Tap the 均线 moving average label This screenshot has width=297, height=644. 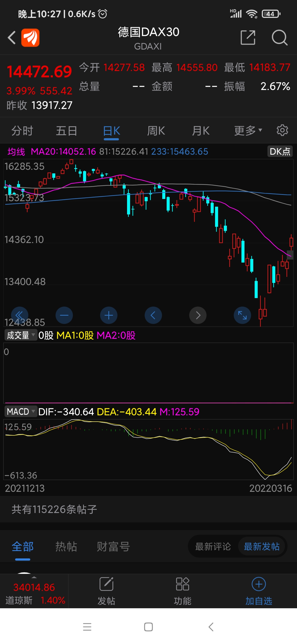[x=16, y=151]
